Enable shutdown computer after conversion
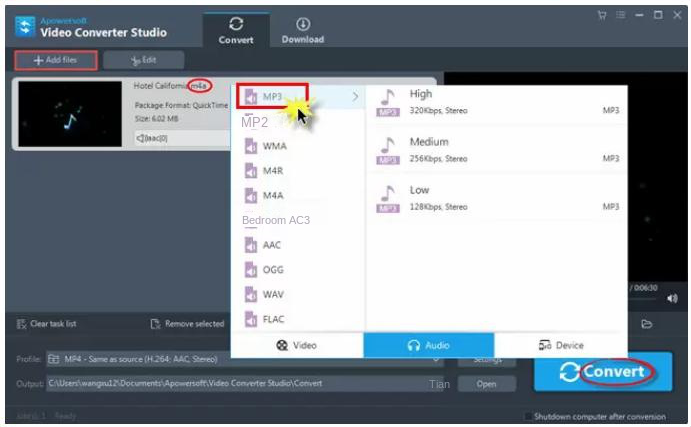 pos(528,416)
